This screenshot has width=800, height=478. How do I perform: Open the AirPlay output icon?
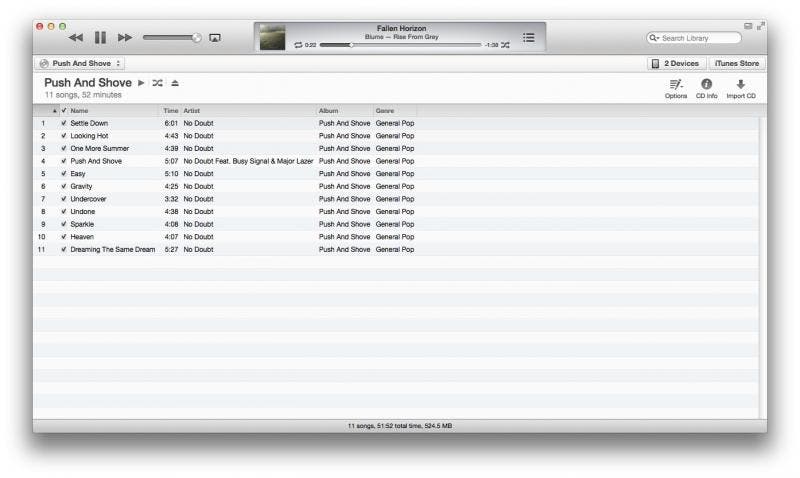pyautogui.click(x=215, y=38)
